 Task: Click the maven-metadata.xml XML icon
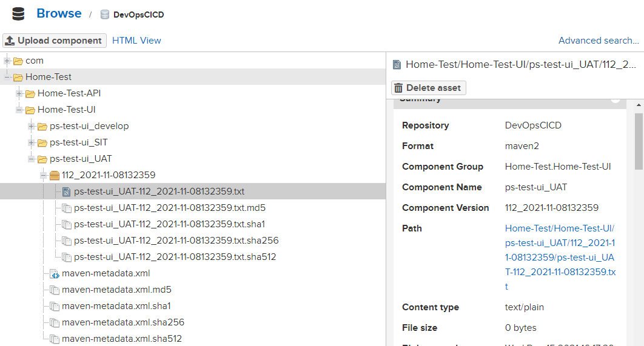pos(55,274)
